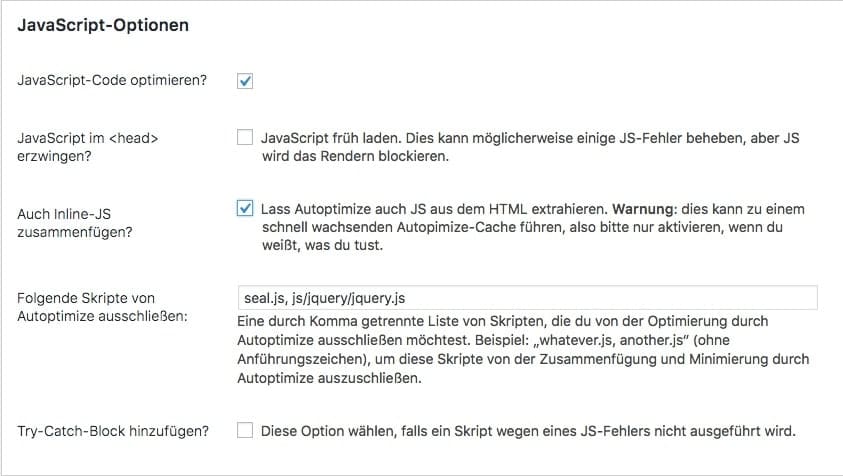Click the 'JavaScript im <head> erzwingen?' label
843x476 pixels.
[x=88, y=147]
